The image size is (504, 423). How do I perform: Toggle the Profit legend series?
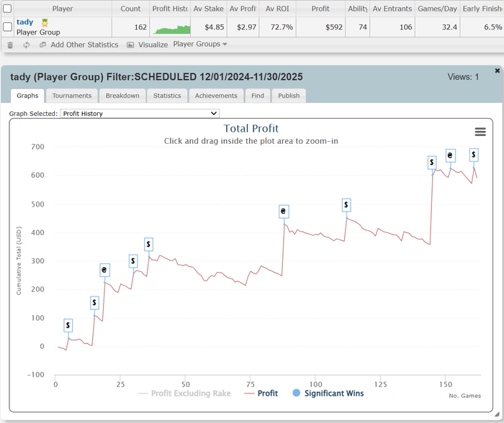pos(261,393)
